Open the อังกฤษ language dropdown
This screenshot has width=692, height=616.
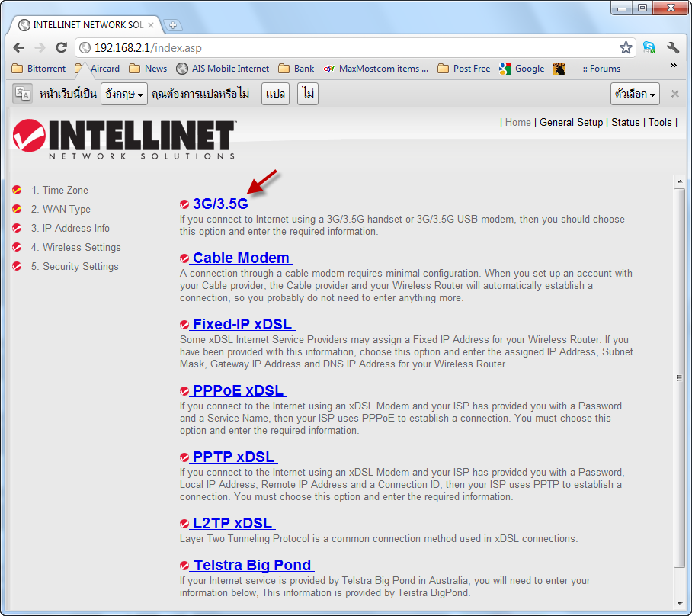pyautogui.click(x=124, y=94)
